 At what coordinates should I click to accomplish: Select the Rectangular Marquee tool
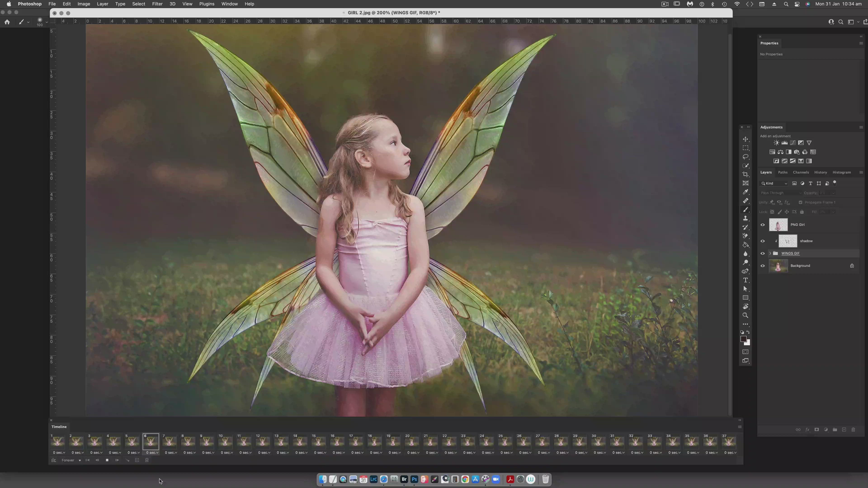(745, 148)
